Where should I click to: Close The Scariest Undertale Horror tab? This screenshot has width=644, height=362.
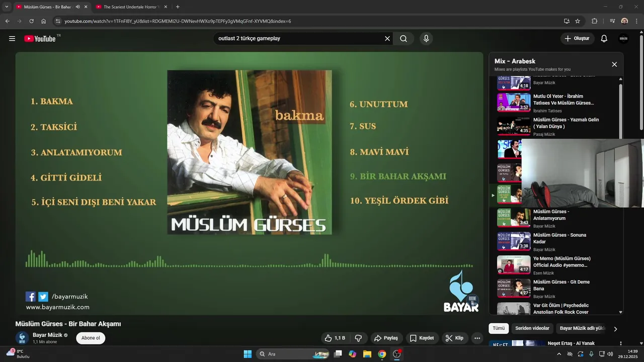tap(166, 7)
